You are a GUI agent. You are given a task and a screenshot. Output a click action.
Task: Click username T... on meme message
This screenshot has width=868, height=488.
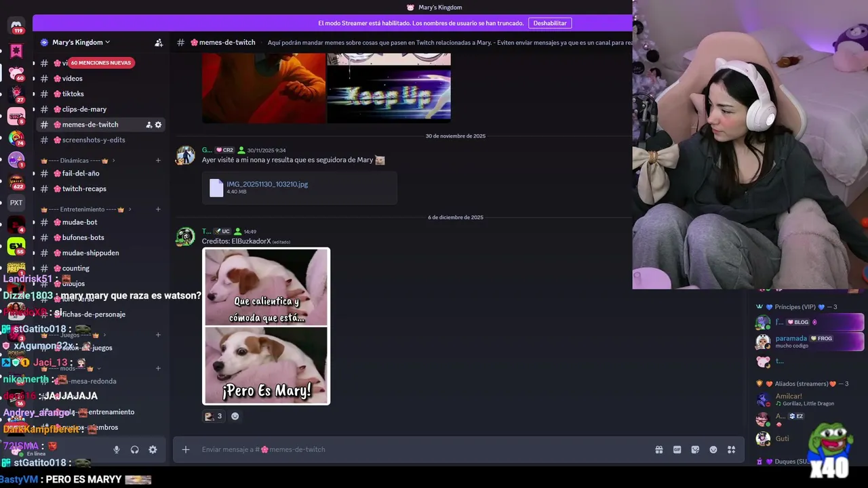point(207,231)
